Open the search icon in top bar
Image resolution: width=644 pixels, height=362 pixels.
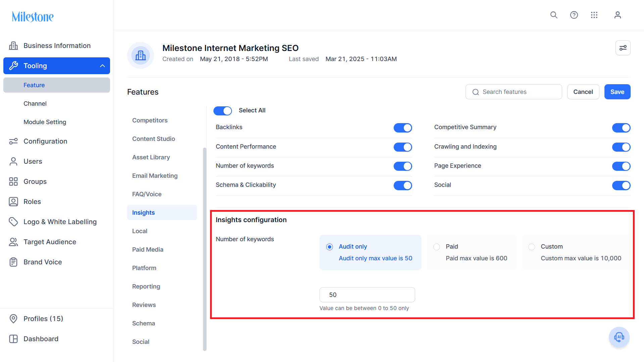(x=554, y=15)
